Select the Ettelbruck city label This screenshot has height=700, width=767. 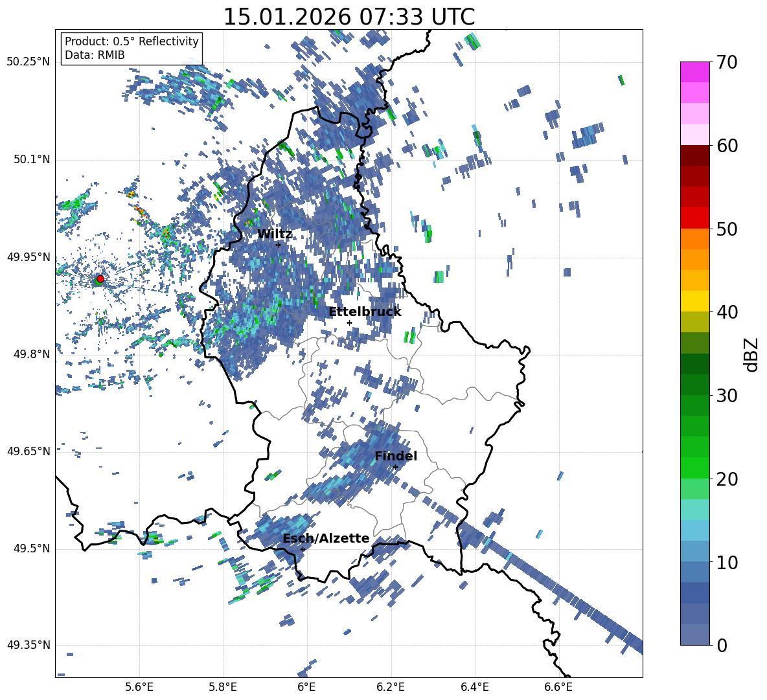click(365, 311)
